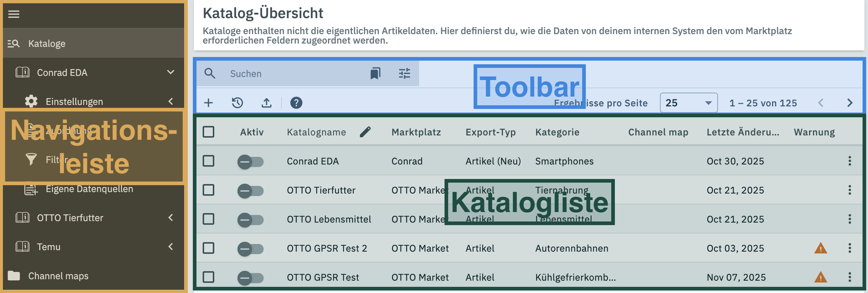The height and width of the screenshot is (293, 868).
Task: Collapse the Conrad EDA sidebar chevron
Action: point(171,72)
